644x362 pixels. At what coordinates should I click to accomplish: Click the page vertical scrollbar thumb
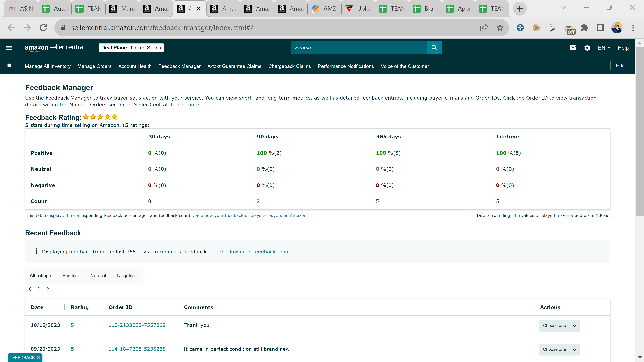point(640,131)
